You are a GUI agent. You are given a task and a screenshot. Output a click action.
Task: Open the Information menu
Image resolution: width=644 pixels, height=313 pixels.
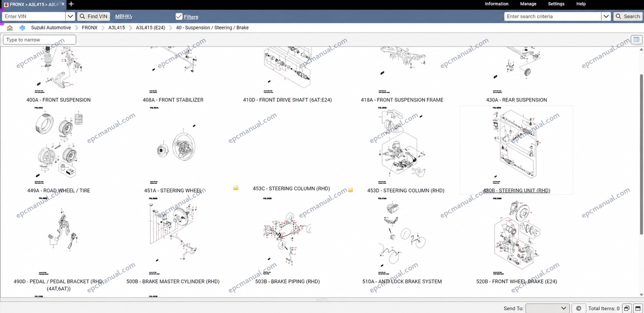point(496,4)
